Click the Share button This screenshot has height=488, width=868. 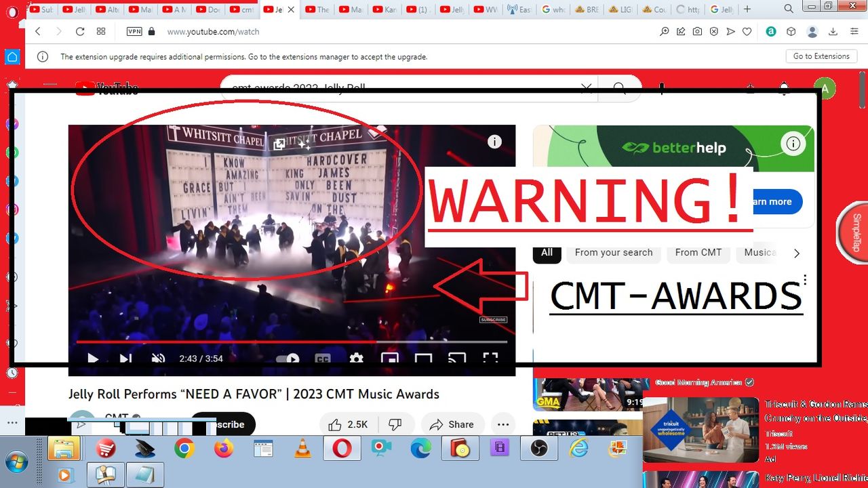point(452,424)
